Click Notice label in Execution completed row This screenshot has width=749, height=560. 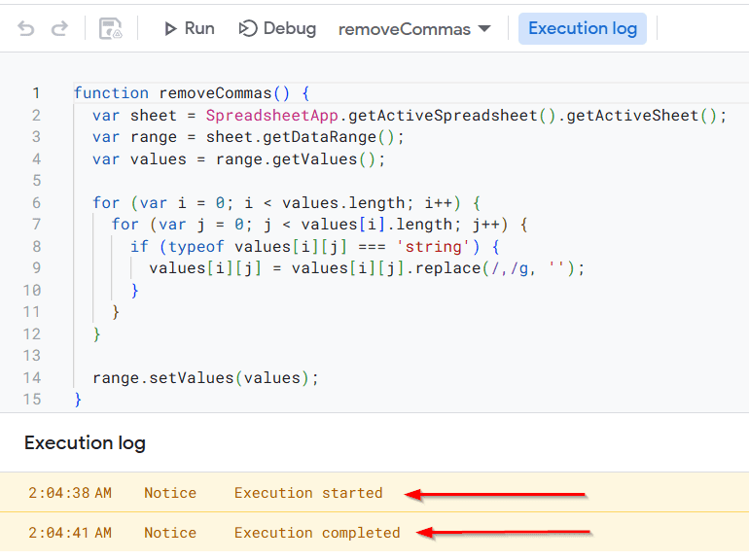(170, 533)
